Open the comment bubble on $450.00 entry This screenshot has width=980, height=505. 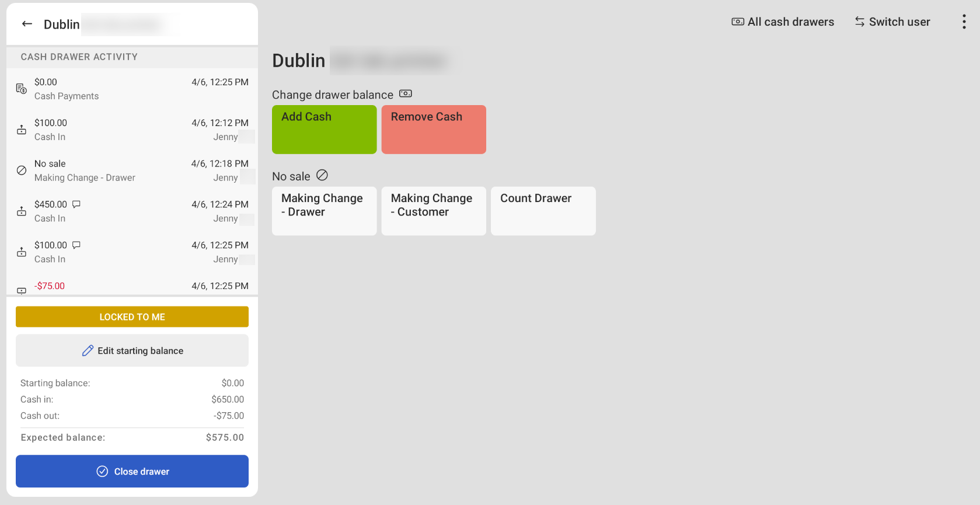(x=76, y=204)
